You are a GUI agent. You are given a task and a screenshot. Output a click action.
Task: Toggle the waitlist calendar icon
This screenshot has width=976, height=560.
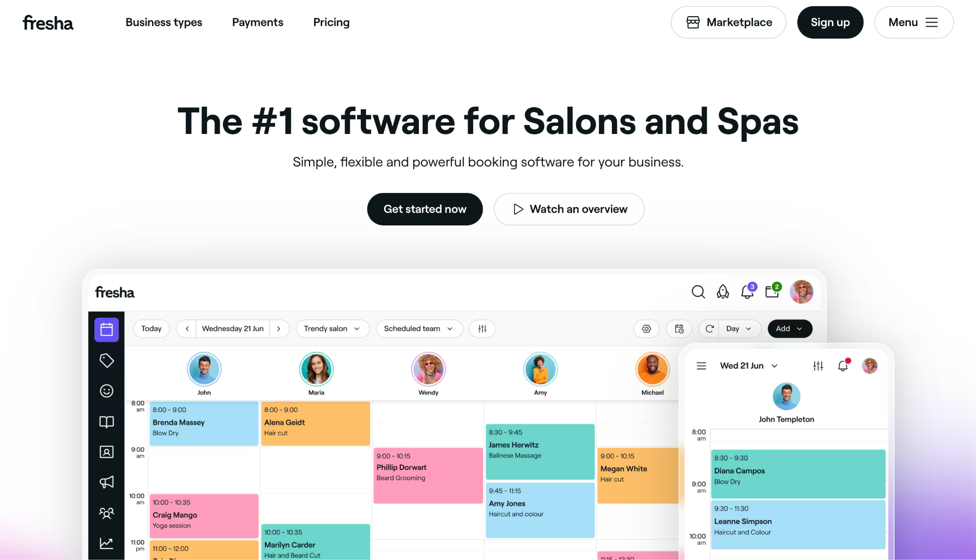coord(679,328)
